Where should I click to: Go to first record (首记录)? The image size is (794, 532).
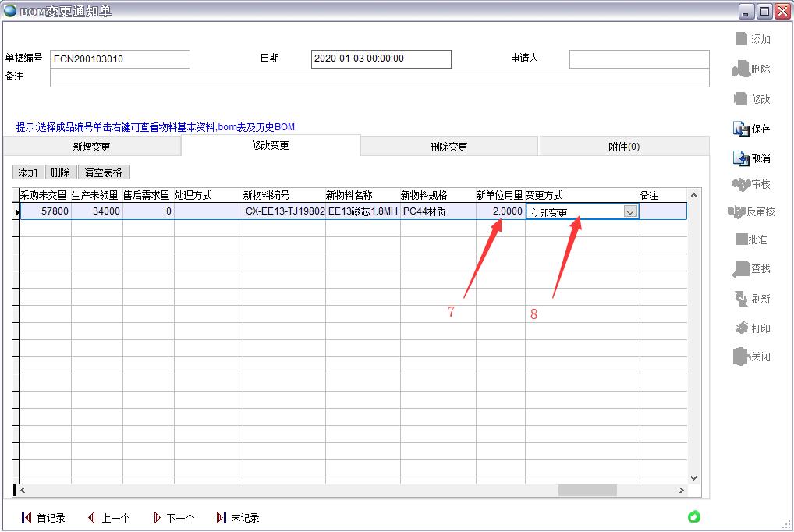pyautogui.click(x=27, y=518)
